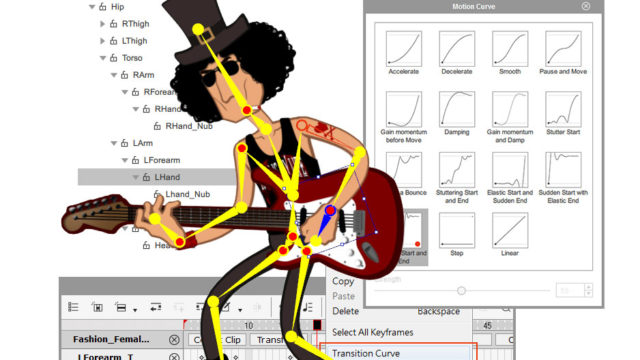Choose the Linear curve preset

(x=510, y=230)
